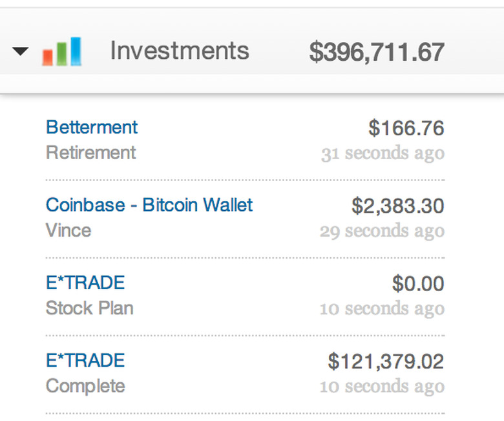This screenshot has height=421, width=504.
Task: Open the E*TRADE link above Complete
Action: tap(85, 360)
